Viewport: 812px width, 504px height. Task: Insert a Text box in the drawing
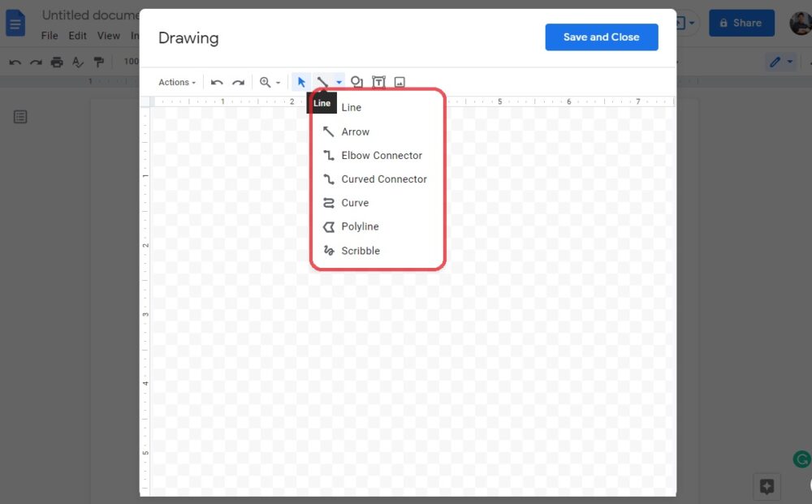[378, 81]
